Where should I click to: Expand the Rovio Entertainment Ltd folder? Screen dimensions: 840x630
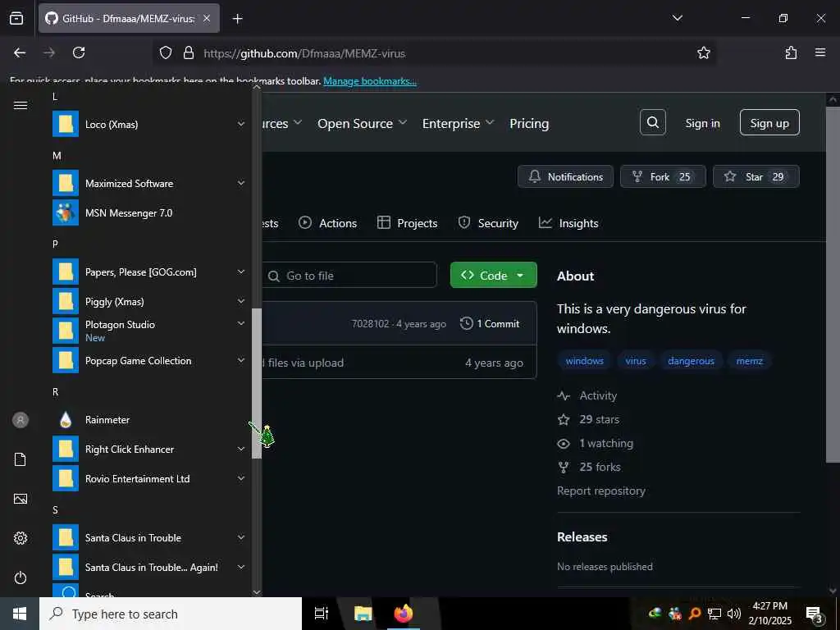tap(241, 478)
